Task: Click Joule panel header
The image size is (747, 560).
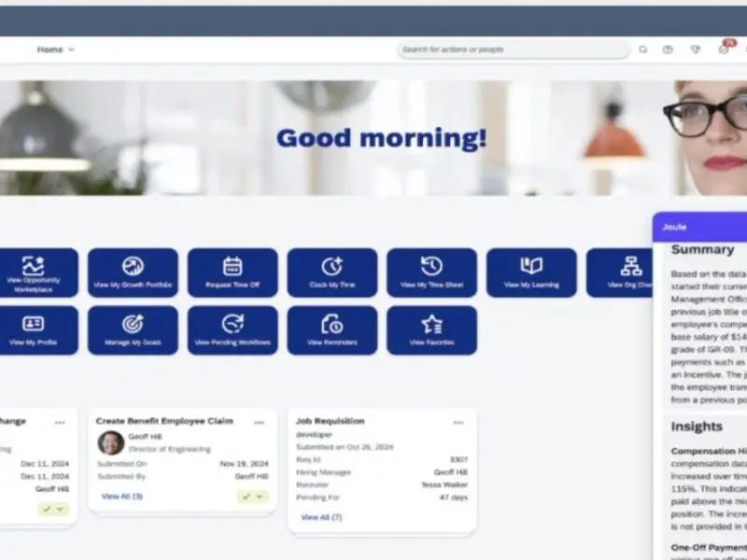Action: click(699, 227)
